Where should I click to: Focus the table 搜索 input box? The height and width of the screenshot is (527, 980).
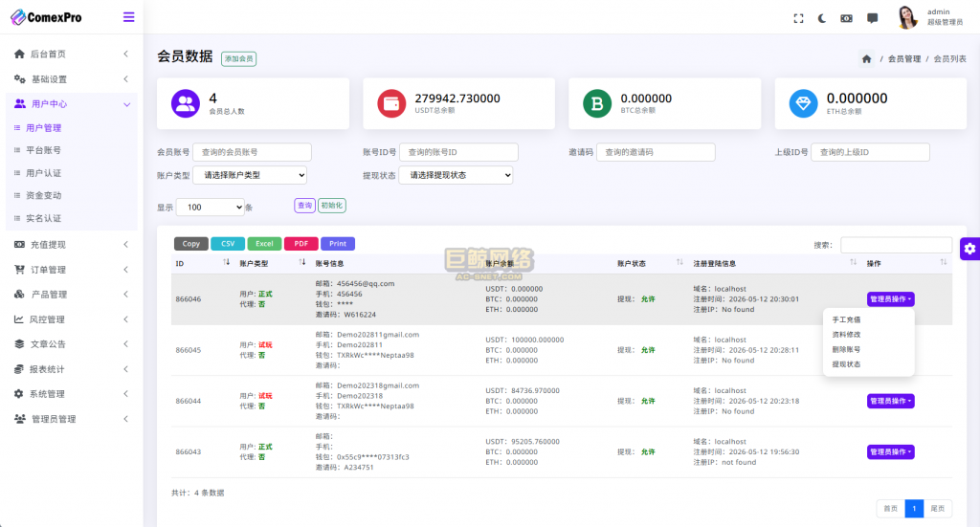896,245
